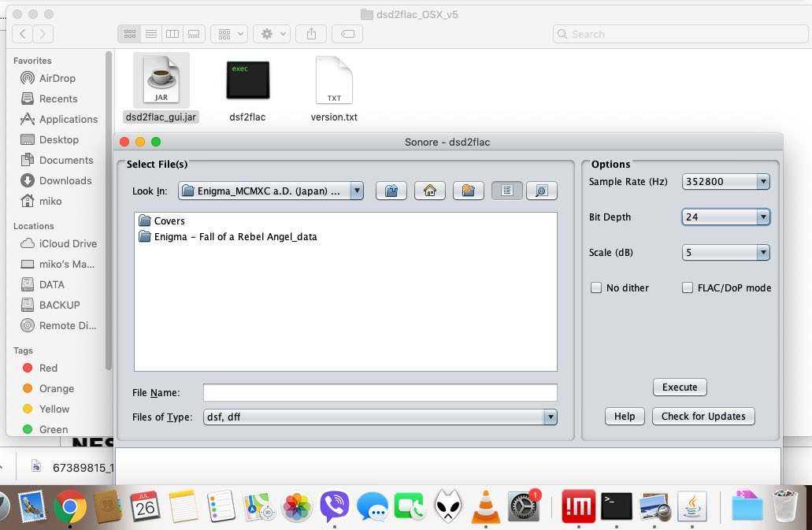The image size is (812, 530).
Task: Click the Finder Share toolbar button
Action: click(x=311, y=34)
